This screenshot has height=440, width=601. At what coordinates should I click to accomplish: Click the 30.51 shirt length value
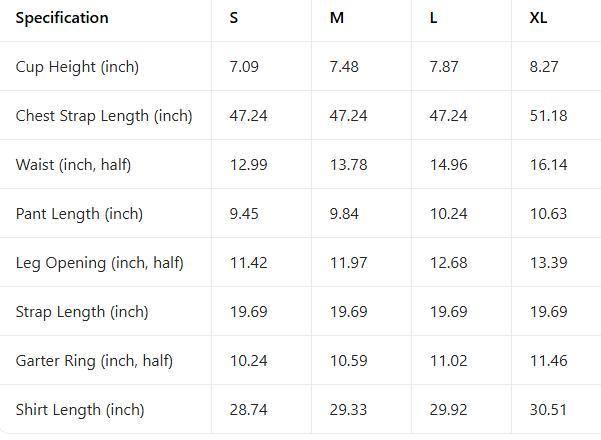click(548, 410)
